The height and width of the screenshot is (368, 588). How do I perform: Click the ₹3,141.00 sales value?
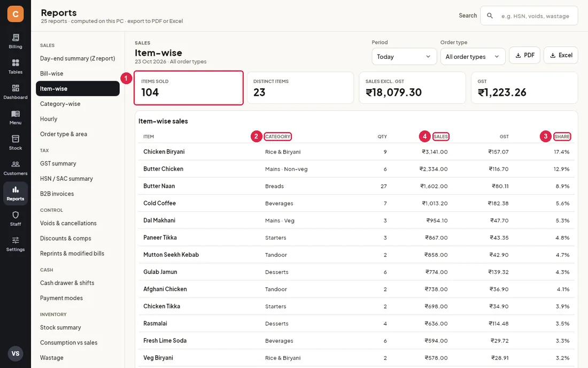(435, 152)
